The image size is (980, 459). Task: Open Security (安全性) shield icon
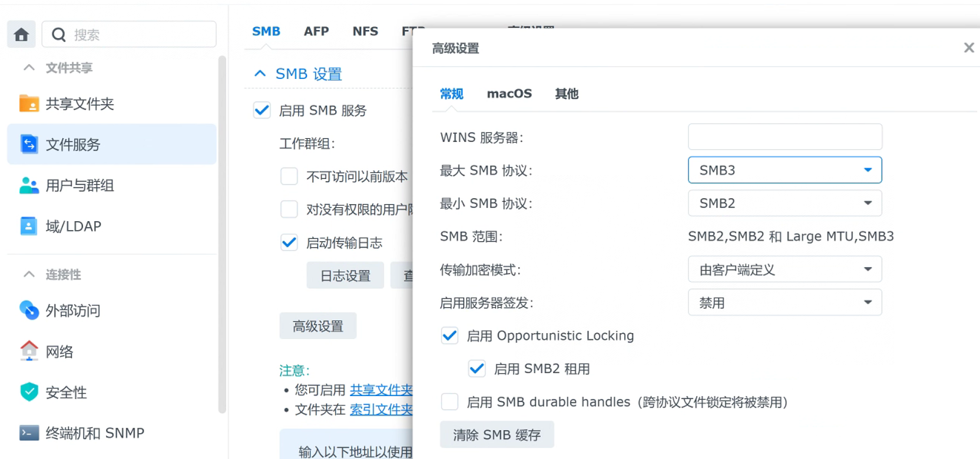coord(29,392)
